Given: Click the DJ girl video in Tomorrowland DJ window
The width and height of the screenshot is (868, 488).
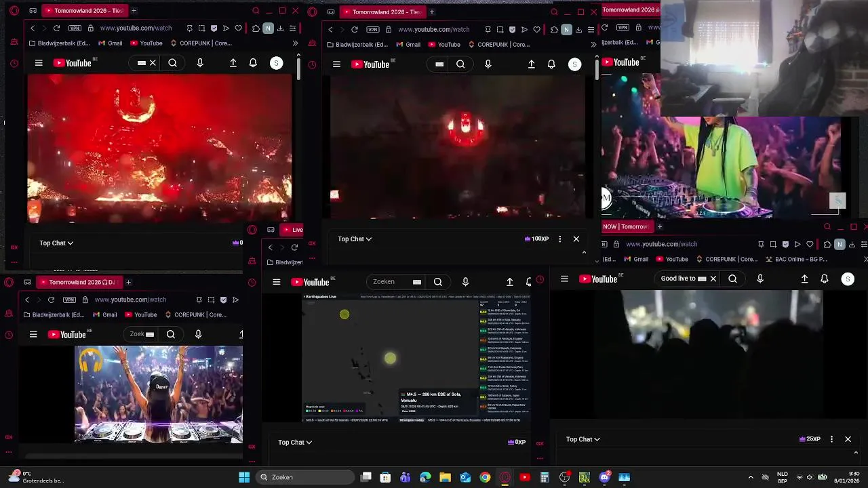Looking at the screenshot, I should 159,394.
